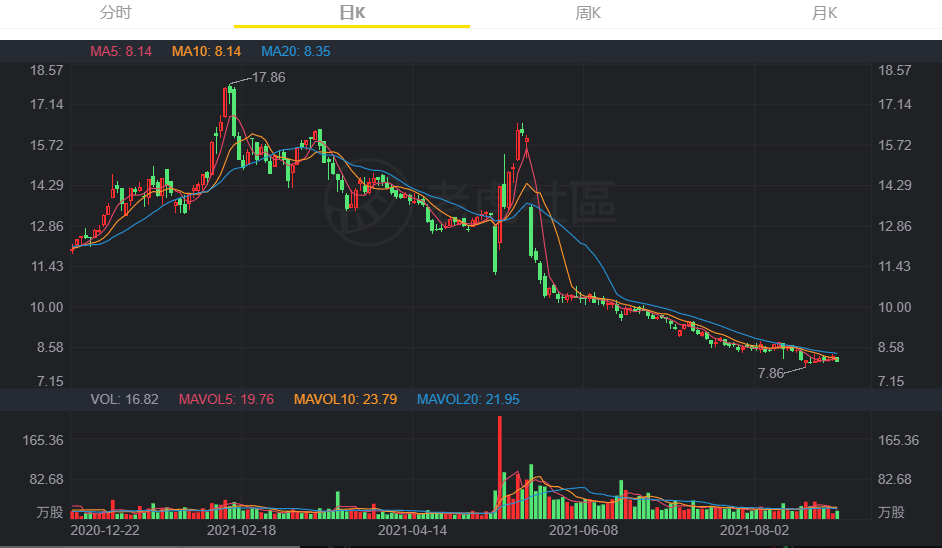The width and height of the screenshot is (942, 548).
Task: Click the left 165.36 volume axis label
Action: [43, 440]
